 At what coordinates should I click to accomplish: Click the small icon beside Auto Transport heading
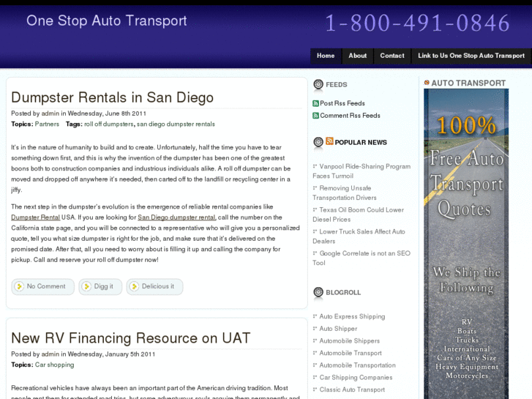click(427, 83)
